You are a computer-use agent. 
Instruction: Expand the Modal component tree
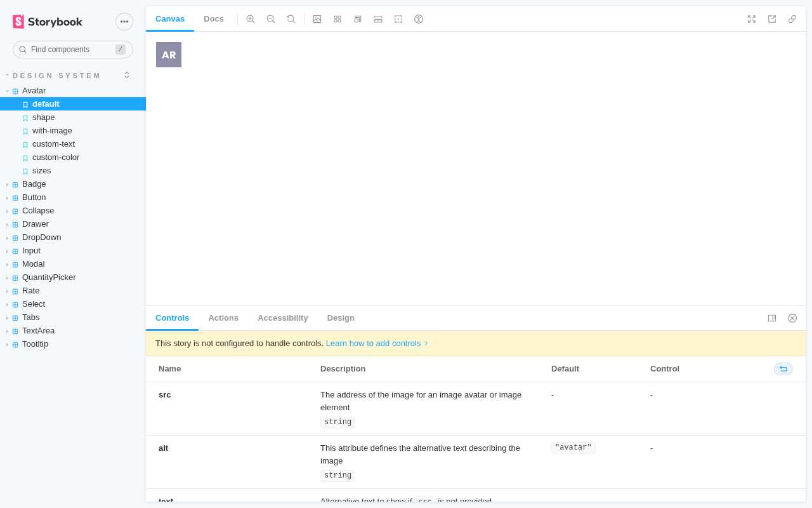click(x=33, y=264)
